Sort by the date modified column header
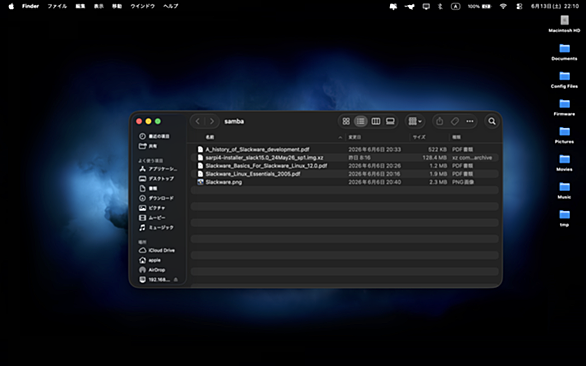 coord(355,137)
